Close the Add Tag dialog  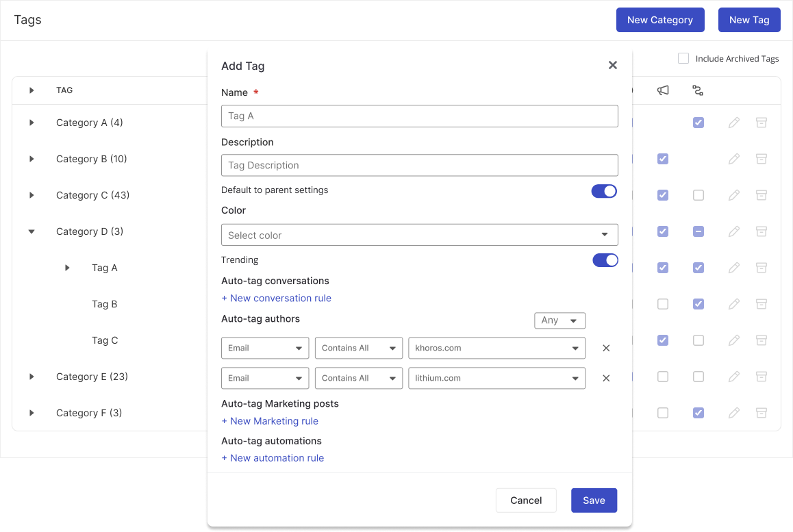tap(612, 65)
